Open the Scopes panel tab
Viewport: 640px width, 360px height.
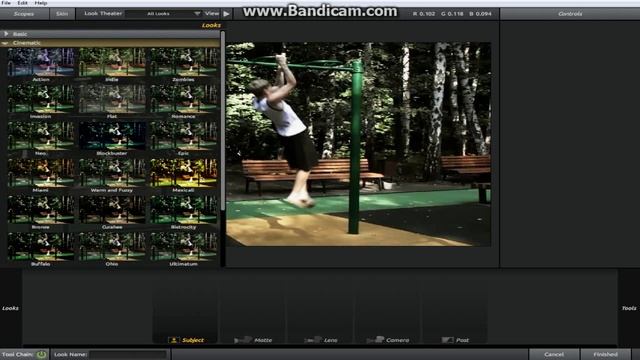24,14
